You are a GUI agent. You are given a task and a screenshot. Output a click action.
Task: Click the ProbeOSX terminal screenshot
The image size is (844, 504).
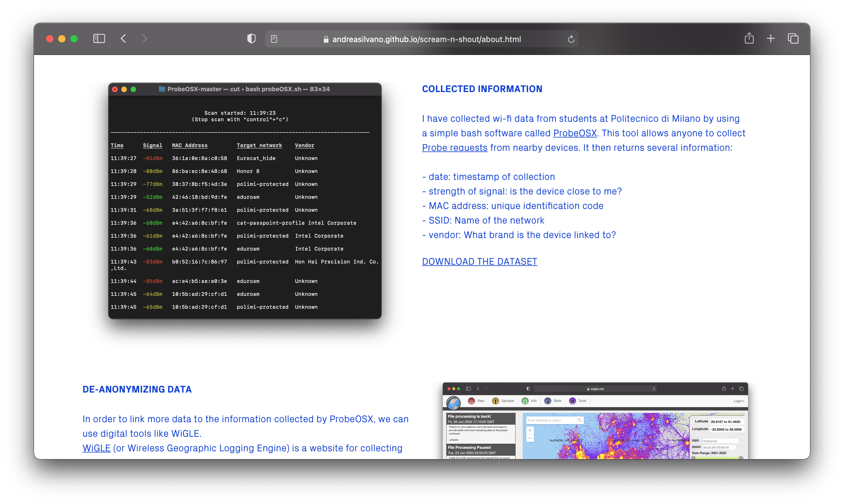pos(245,201)
